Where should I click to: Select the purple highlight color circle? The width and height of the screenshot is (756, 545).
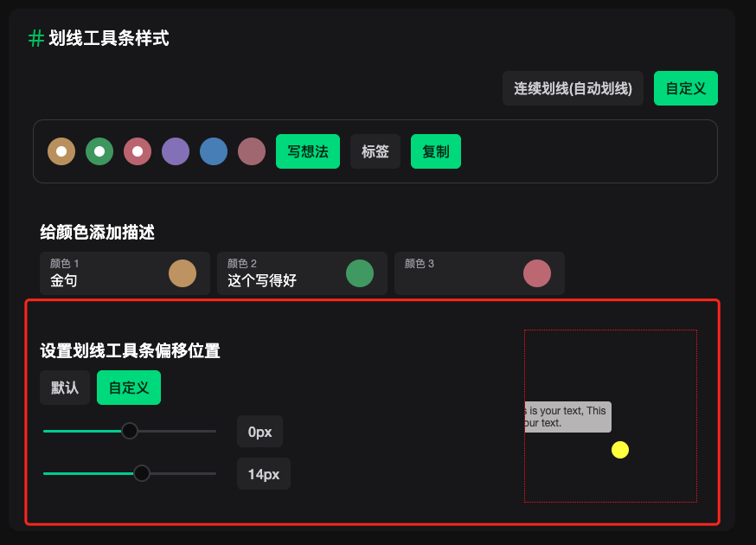(x=176, y=151)
